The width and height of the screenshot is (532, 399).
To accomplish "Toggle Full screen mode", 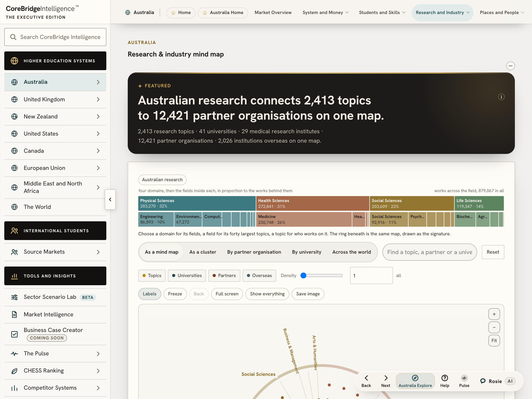I will point(227,294).
